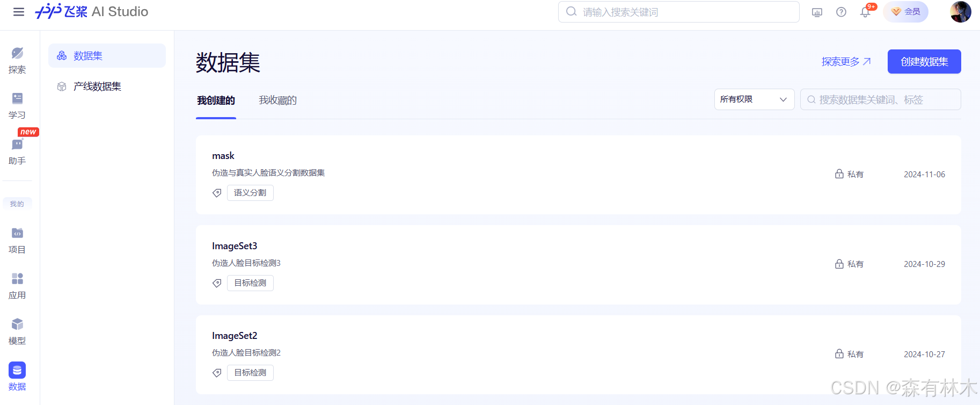Switch to the 我收藏的 tab
Viewport: 980px width, 405px height.
point(277,100)
